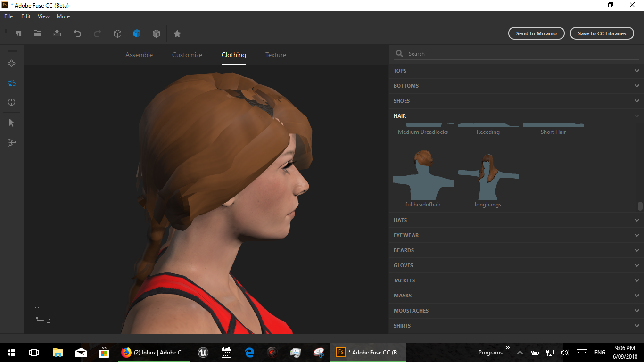Expand the EYEWEAR category

(516, 235)
